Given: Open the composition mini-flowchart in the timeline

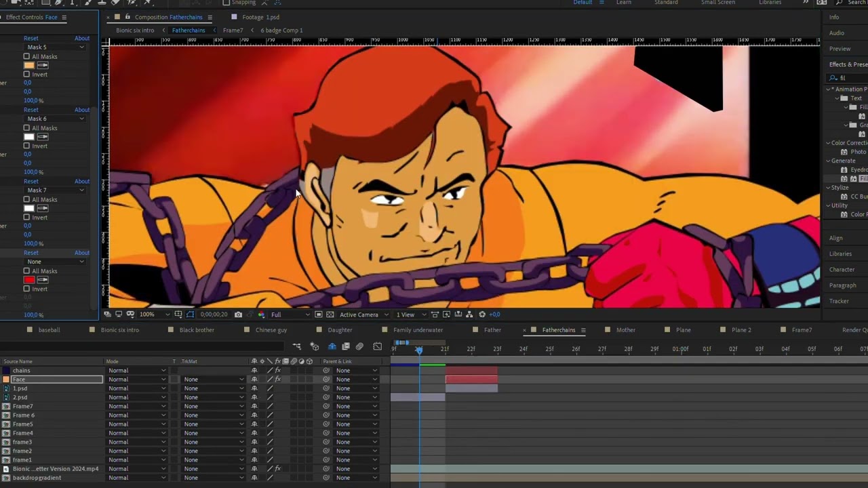Looking at the screenshot, I should pos(297,346).
